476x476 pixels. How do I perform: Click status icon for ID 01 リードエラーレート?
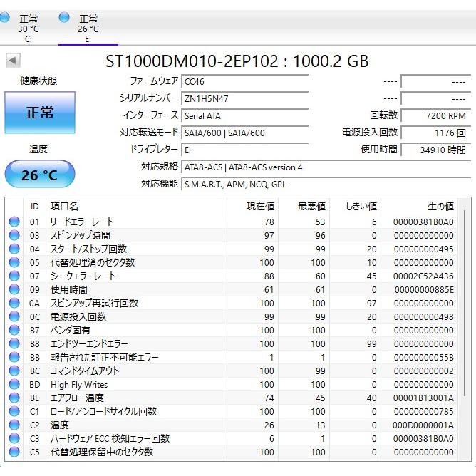(14, 222)
